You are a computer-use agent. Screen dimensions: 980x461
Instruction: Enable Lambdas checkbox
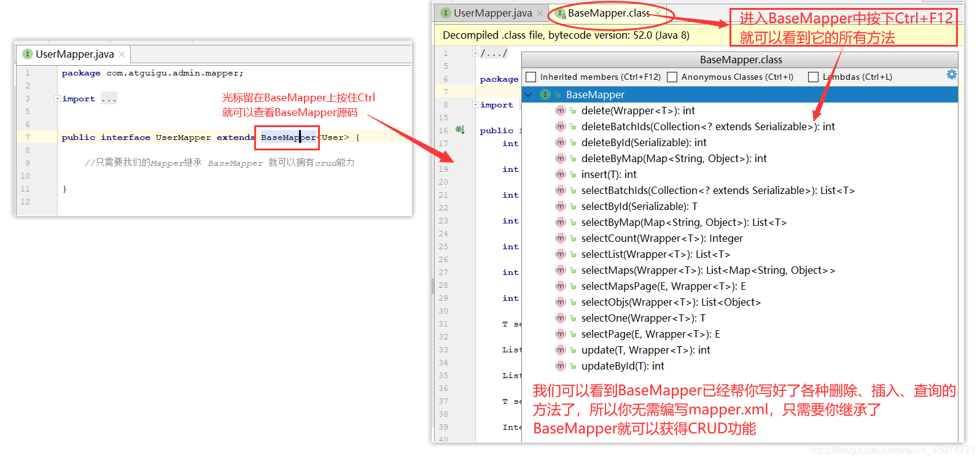click(x=813, y=77)
